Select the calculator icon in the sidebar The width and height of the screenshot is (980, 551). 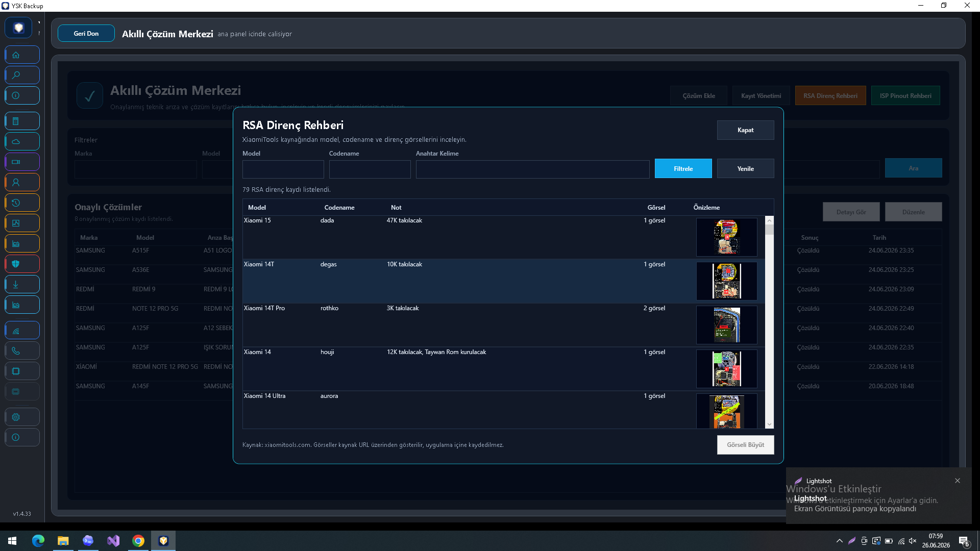pyautogui.click(x=22, y=121)
